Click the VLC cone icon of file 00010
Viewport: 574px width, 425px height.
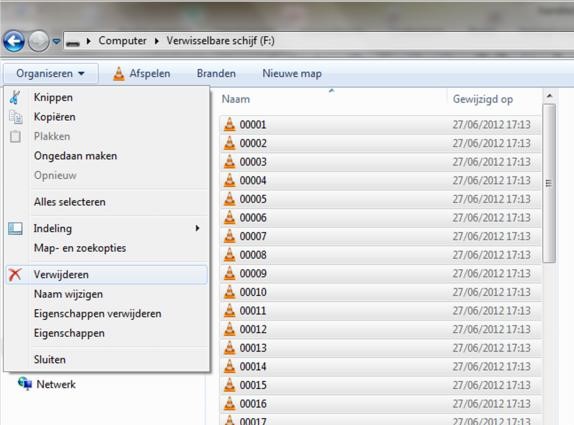click(230, 292)
